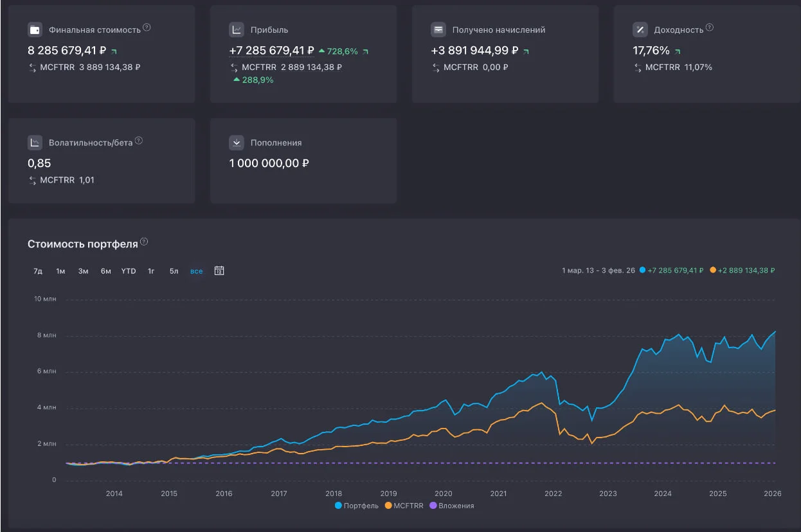Image resolution: width=801 pixels, height=532 pixels.
Task: Click the 0,85 volatility value
Action: coord(39,163)
